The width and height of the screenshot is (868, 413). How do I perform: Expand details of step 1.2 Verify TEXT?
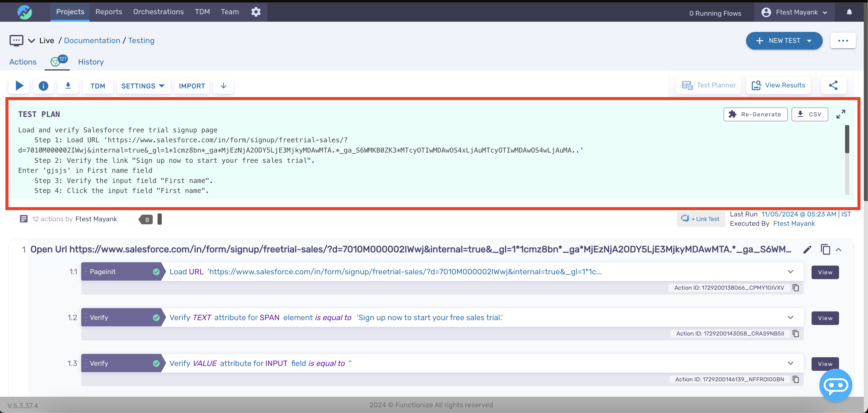pos(790,317)
